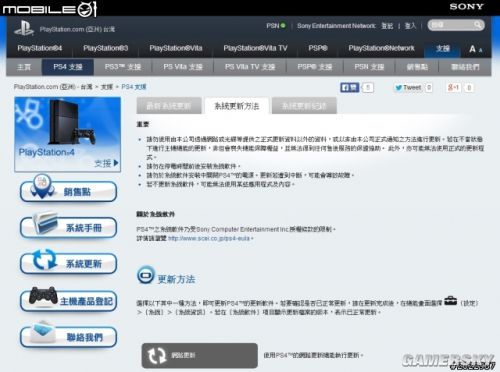Click the PlayStation 4 支援 banner image
The width and height of the screenshot is (500, 372).
click(x=68, y=134)
